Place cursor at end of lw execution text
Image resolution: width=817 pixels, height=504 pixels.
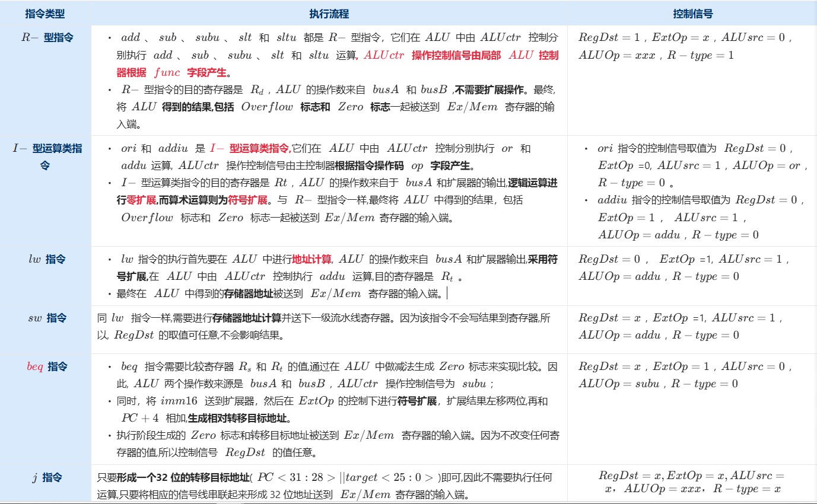tap(446, 294)
